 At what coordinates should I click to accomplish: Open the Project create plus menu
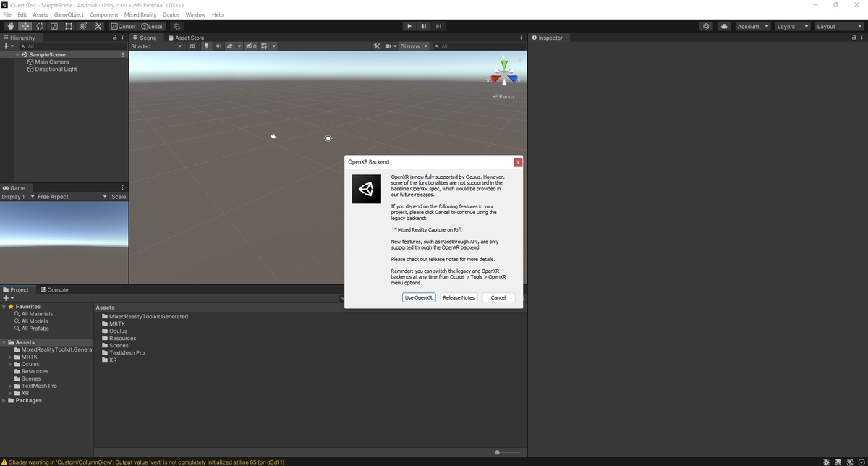(8, 298)
